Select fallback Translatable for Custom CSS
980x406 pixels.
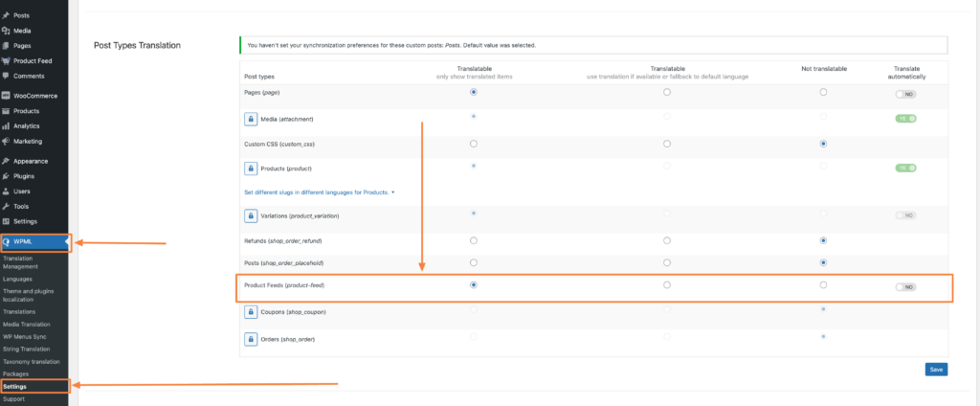[667, 144]
